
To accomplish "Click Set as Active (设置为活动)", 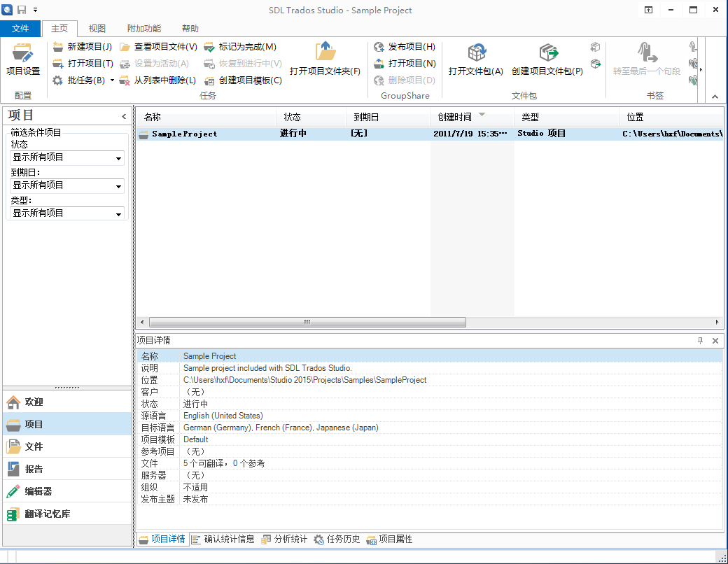I will (x=154, y=64).
